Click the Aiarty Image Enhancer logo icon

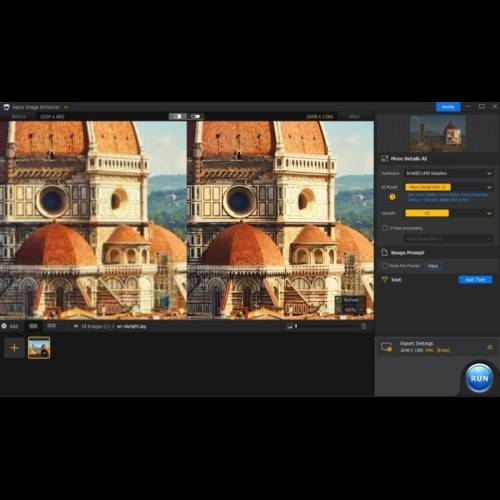[x=6, y=107]
